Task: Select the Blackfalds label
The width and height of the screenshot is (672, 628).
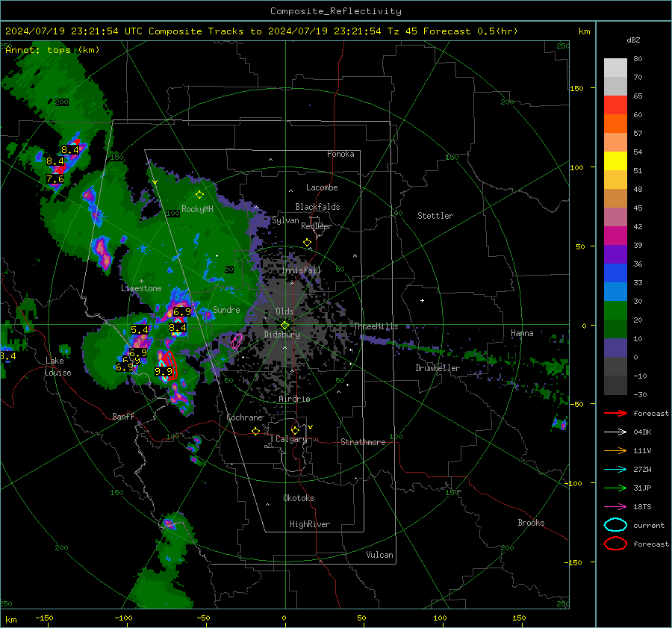Action: pos(317,207)
